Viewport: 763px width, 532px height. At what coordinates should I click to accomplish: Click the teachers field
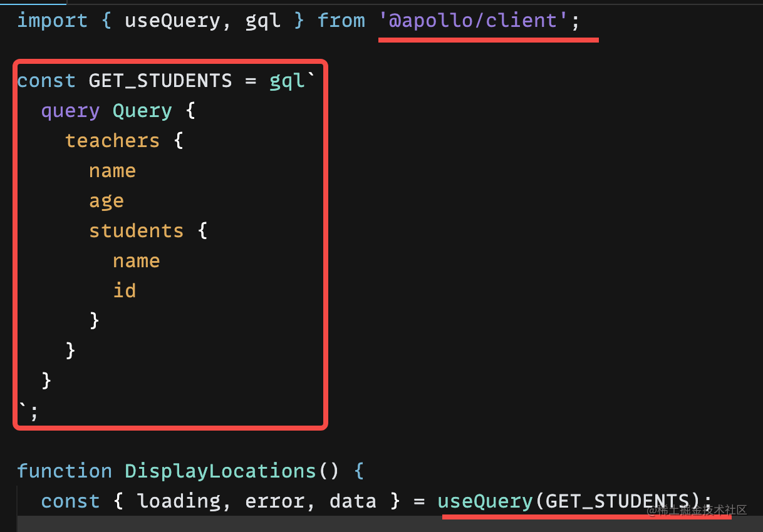[x=112, y=141]
